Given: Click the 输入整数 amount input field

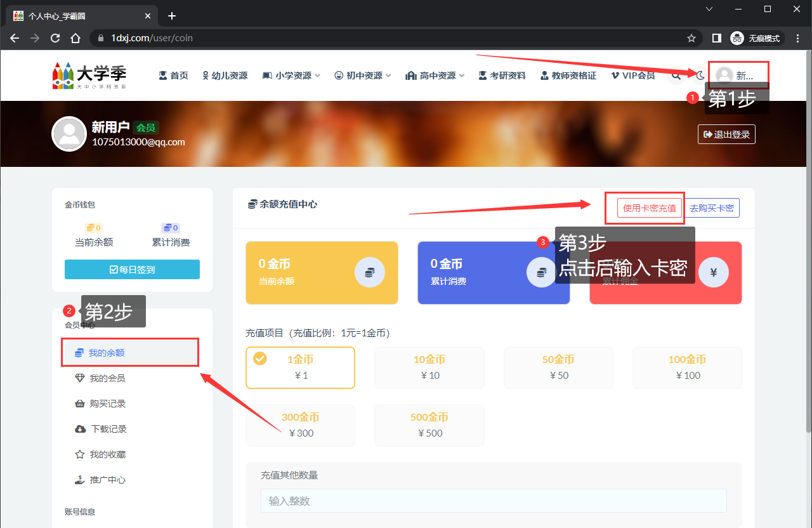Looking at the screenshot, I should tap(494, 501).
